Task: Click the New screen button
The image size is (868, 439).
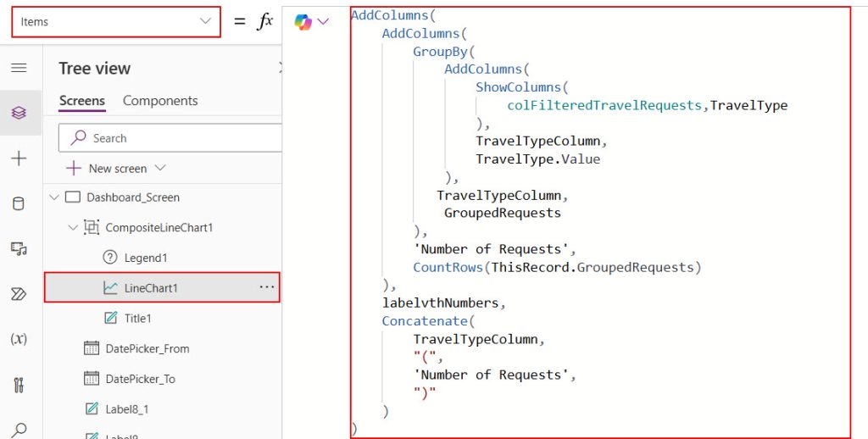Action: point(117,169)
